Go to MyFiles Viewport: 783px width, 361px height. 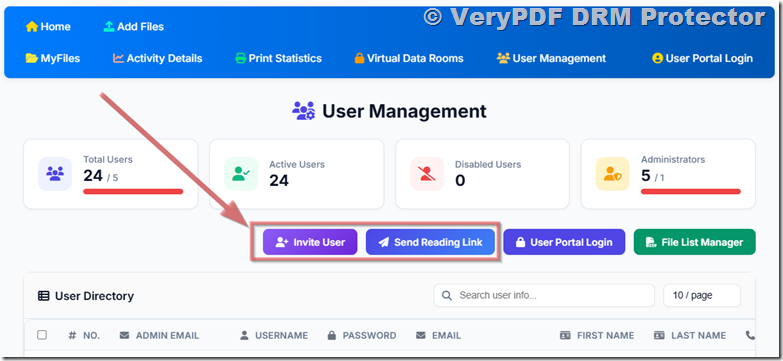pos(53,58)
